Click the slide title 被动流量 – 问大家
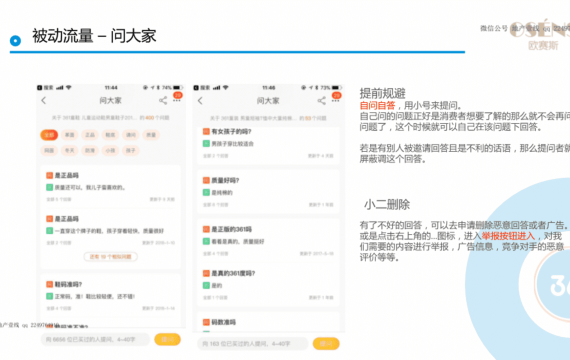The height and width of the screenshot is (360, 570). pos(94,36)
